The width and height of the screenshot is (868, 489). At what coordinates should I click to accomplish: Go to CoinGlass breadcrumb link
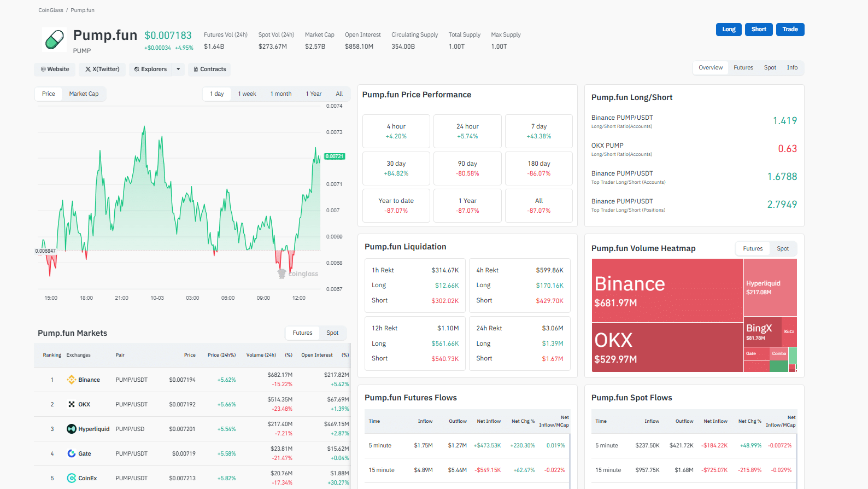[51, 10]
